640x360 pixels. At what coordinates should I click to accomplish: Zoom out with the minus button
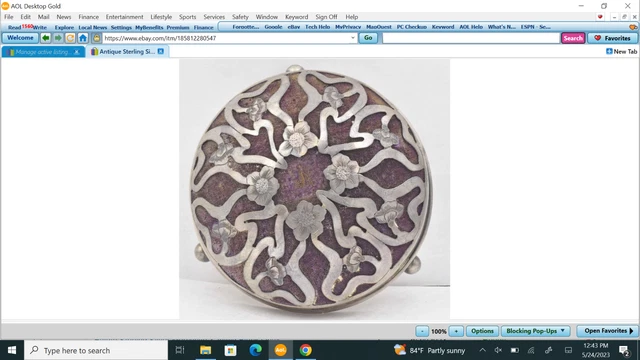coord(422,331)
